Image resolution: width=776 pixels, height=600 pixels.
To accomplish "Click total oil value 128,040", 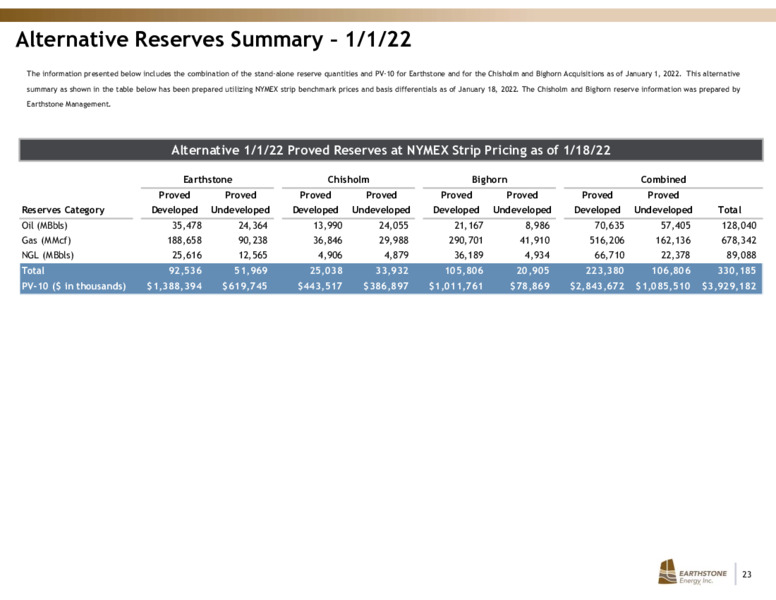I will tap(739, 226).
